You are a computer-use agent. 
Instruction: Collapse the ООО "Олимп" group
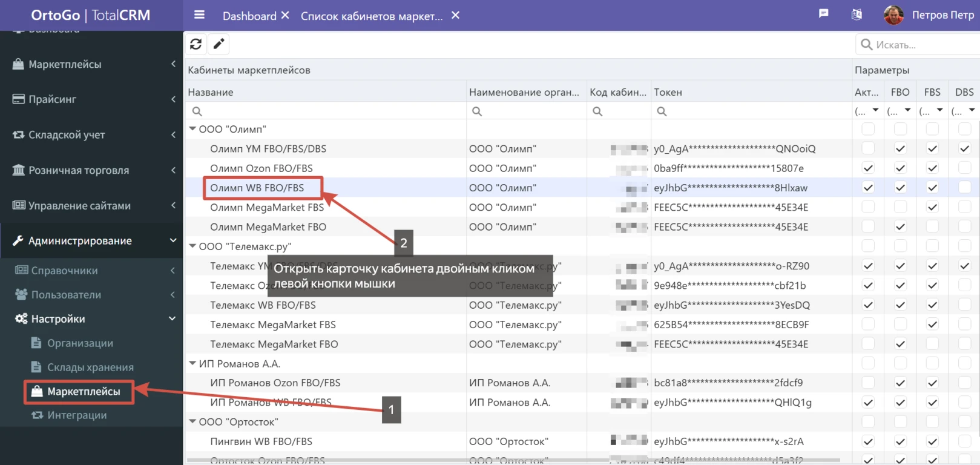(192, 129)
